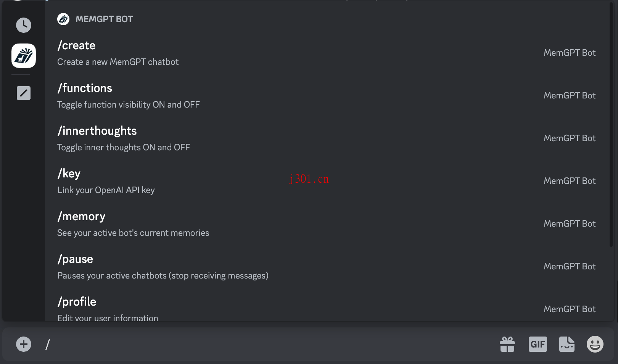Open the gift Nitro icon

click(507, 344)
